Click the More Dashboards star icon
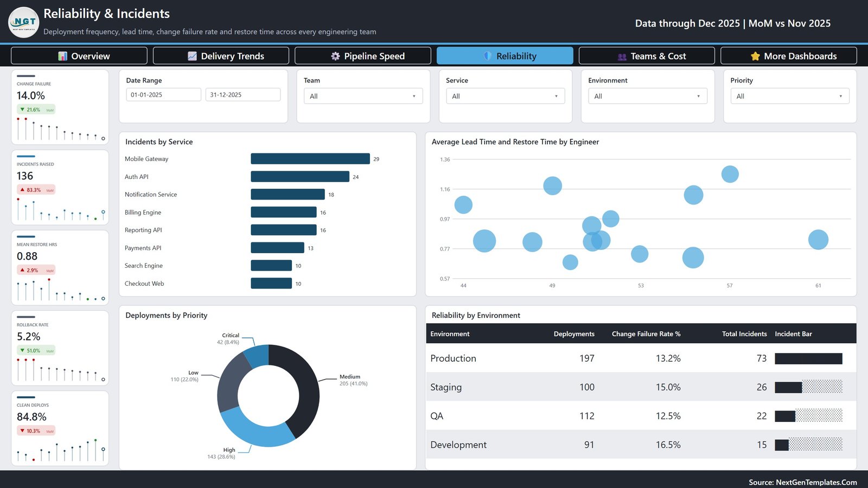 click(755, 56)
